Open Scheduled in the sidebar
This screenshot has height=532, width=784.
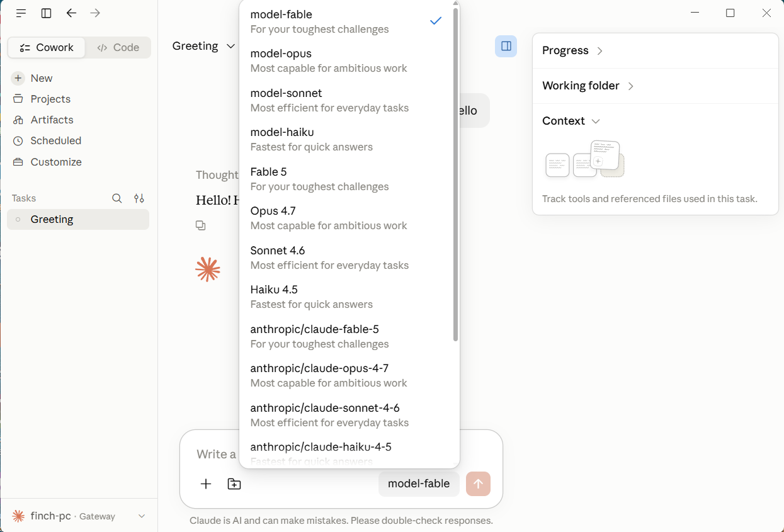(x=79, y=140)
